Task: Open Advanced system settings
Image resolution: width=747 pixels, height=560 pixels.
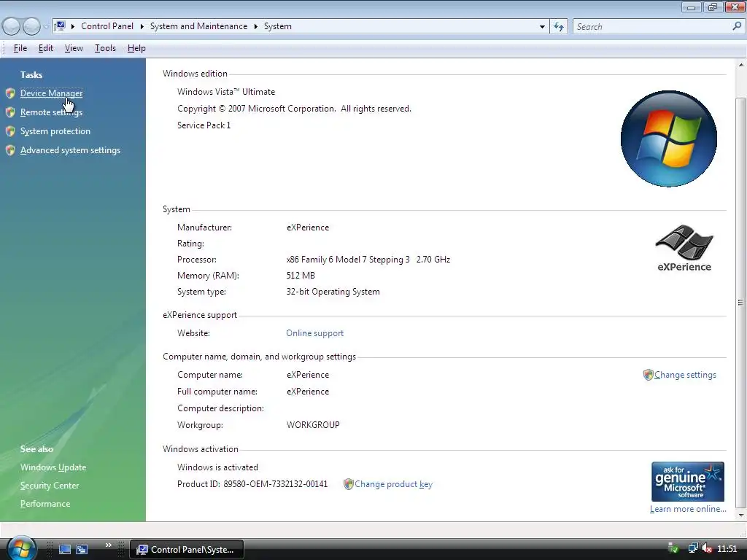Action: point(70,150)
